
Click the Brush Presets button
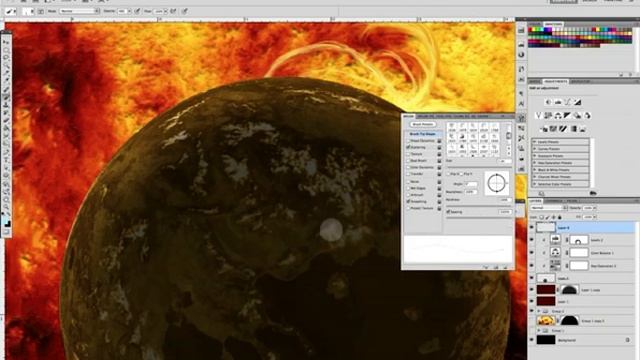[x=422, y=124]
